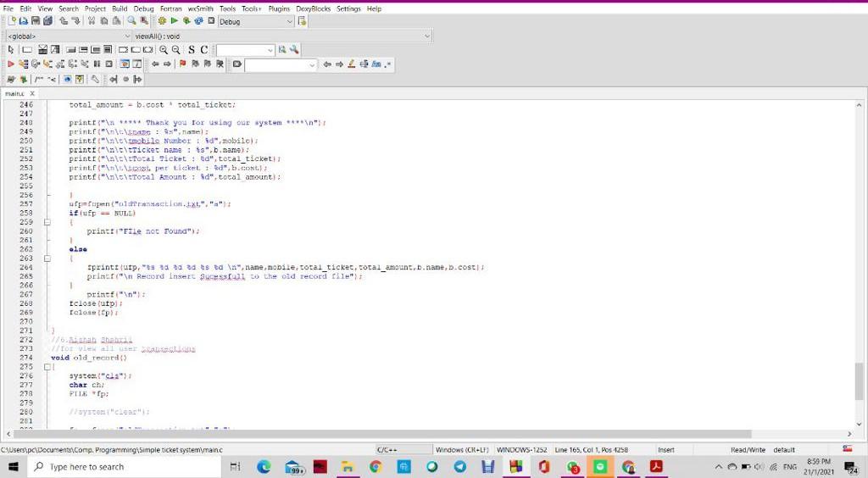Screen dimensions: 868x478
Task: Click the Cut scissors icon
Action: click(92, 21)
